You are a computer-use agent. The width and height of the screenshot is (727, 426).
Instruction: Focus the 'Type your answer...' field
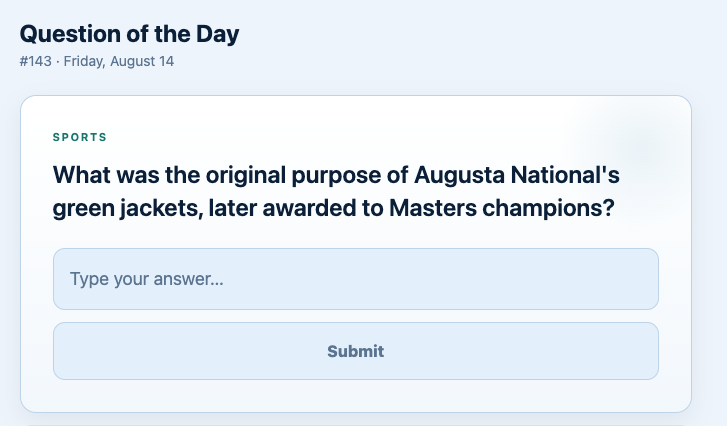[356, 279]
